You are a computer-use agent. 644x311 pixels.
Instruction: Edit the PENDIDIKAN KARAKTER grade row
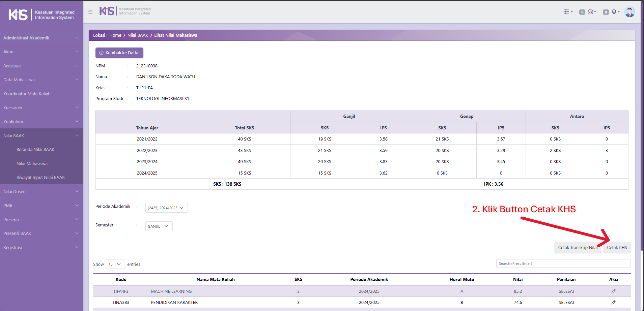(x=613, y=302)
